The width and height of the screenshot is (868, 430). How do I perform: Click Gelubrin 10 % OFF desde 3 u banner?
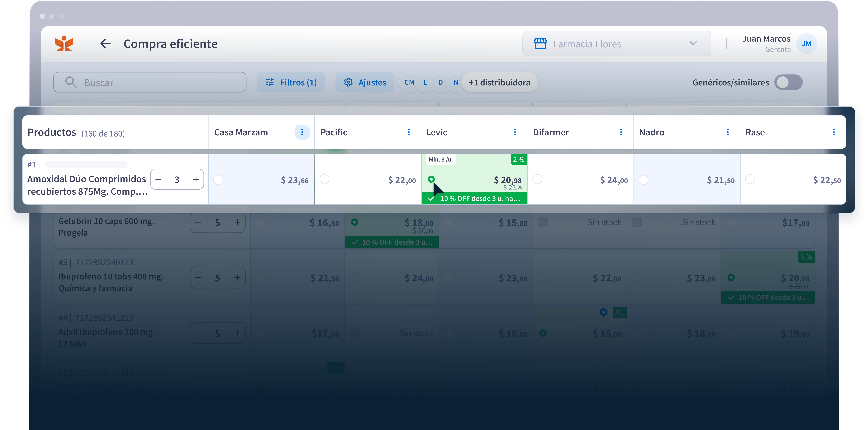pos(392,242)
